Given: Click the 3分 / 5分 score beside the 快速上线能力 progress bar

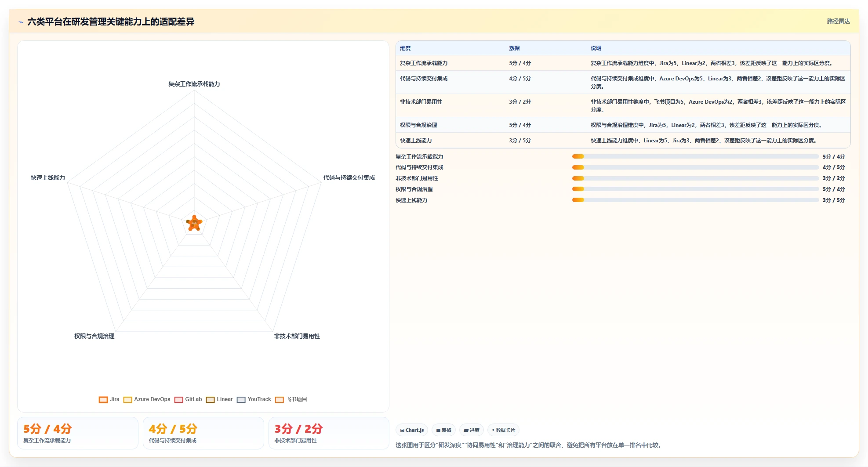Looking at the screenshot, I should [x=834, y=200].
